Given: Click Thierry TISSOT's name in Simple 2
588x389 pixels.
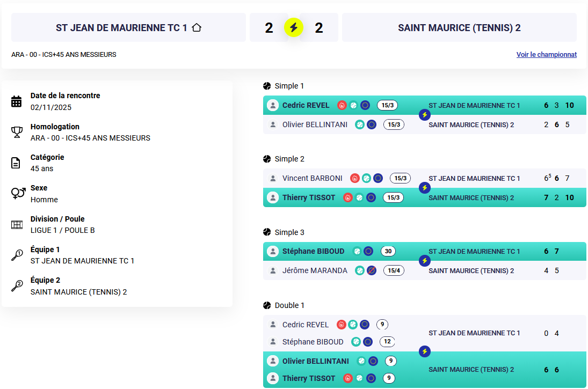Looking at the screenshot, I should point(308,197).
